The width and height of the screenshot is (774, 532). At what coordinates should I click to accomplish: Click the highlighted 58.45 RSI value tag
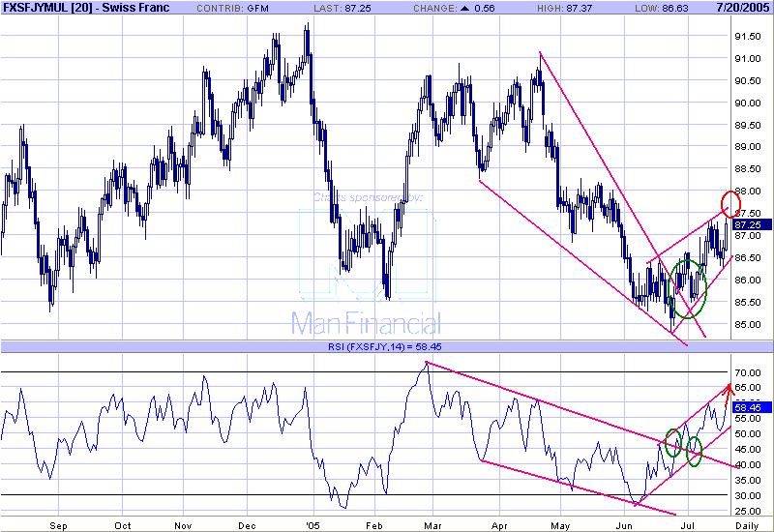[x=751, y=407]
